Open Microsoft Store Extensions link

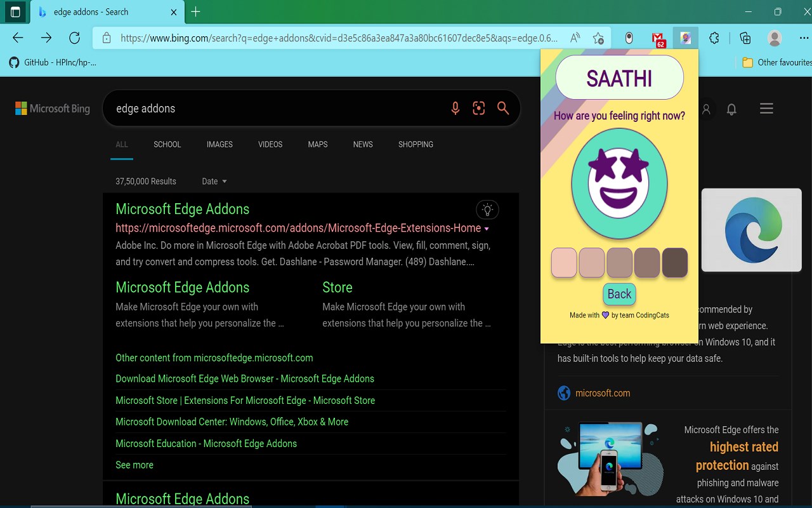click(246, 400)
